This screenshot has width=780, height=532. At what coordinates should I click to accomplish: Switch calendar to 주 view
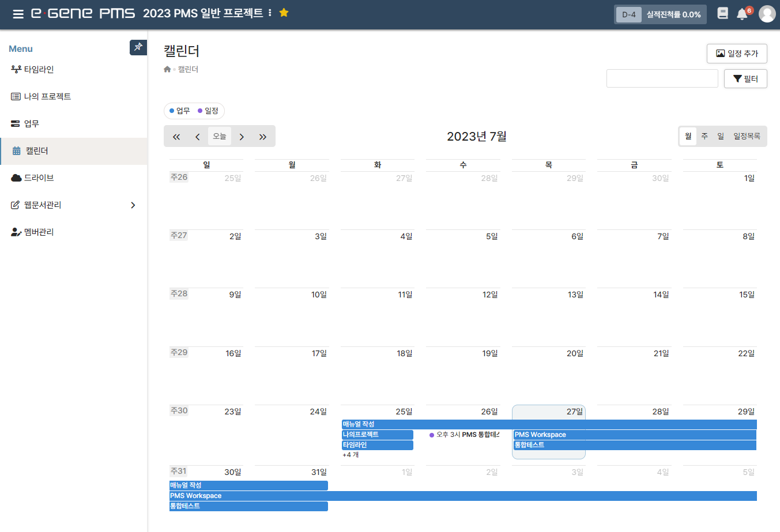point(704,137)
